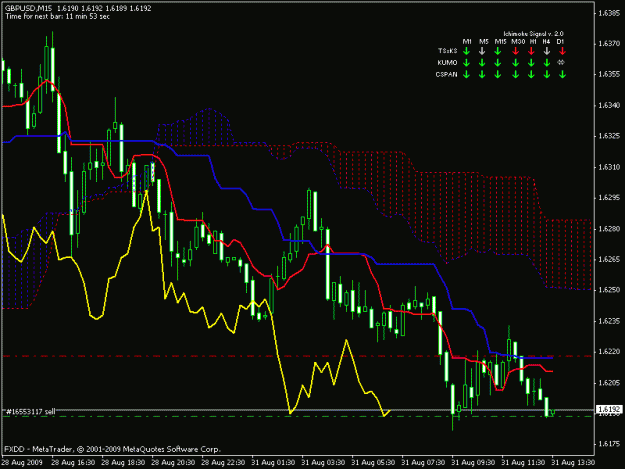The width and height of the screenshot is (625, 469).
Task: Click the CSPAN down arrow under M15
Action: [497, 74]
